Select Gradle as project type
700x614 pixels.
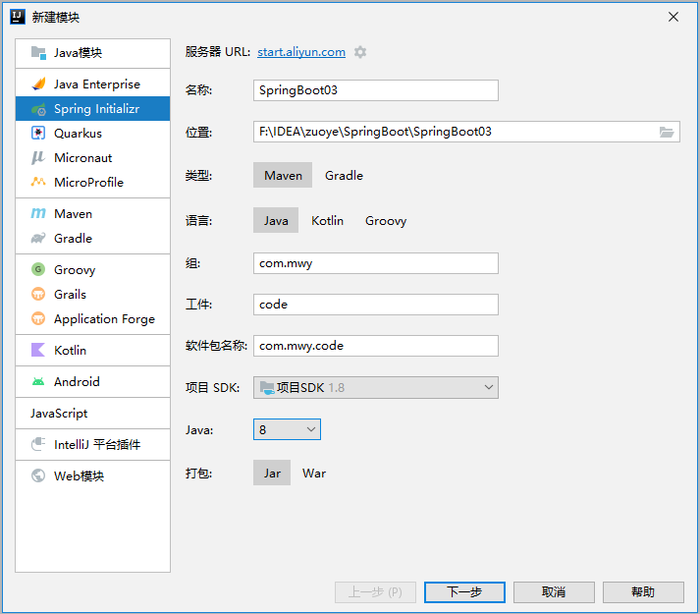click(x=344, y=175)
